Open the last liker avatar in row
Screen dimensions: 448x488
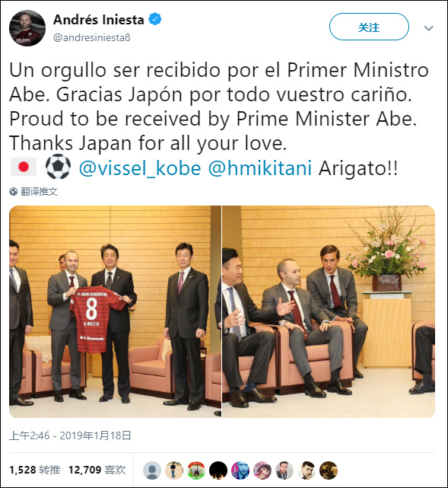(x=329, y=470)
